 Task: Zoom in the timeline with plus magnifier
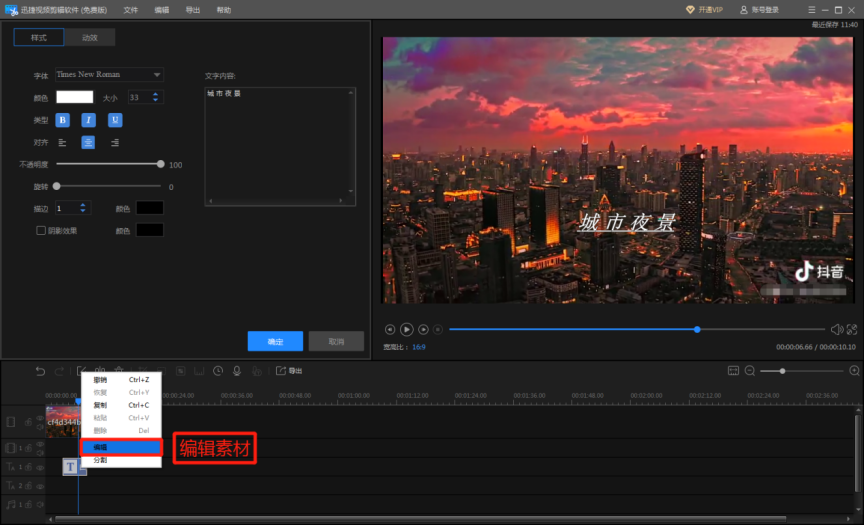coord(855,371)
